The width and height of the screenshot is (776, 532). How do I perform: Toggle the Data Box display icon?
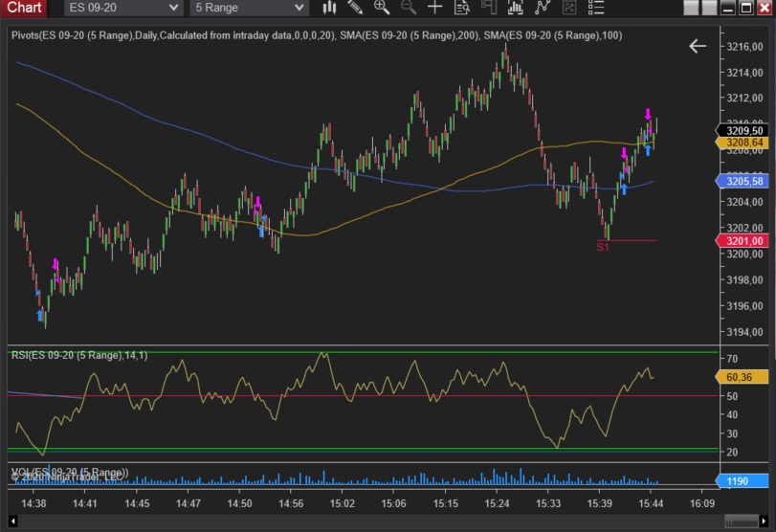(463, 8)
